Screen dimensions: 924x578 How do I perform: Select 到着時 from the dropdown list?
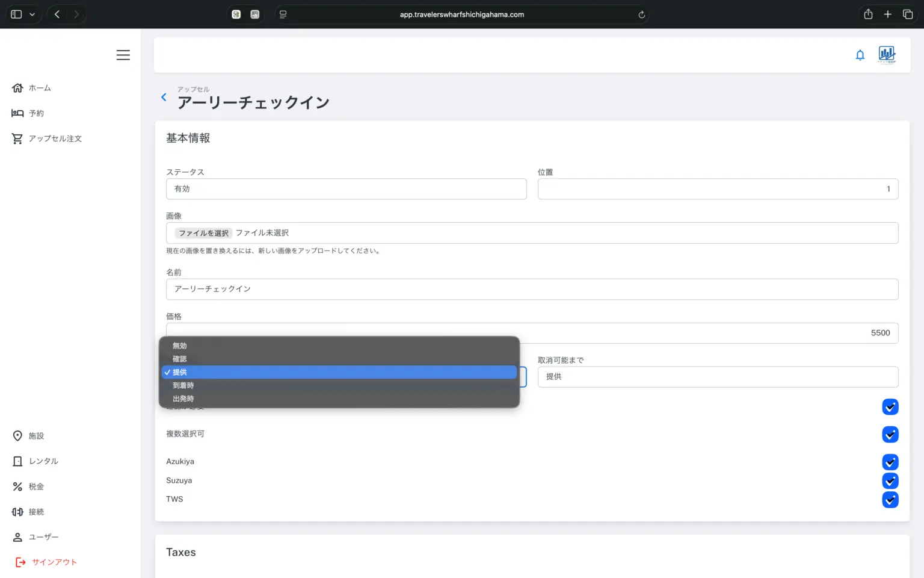click(183, 385)
